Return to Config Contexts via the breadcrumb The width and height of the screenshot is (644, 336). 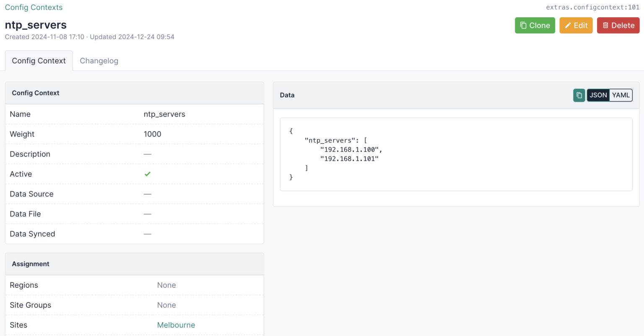point(34,7)
